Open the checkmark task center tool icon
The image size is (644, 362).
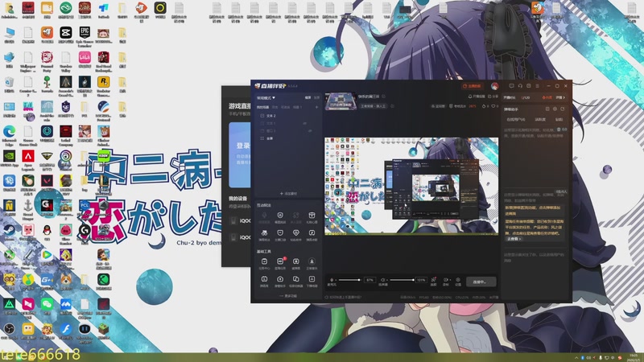pyautogui.click(x=264, y=263)
